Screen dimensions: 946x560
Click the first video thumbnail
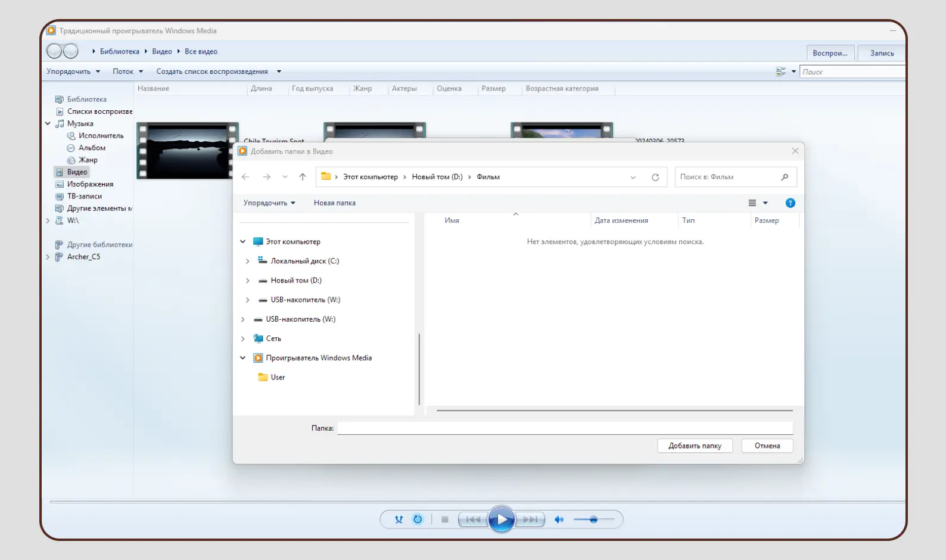[x=188, y=151]
